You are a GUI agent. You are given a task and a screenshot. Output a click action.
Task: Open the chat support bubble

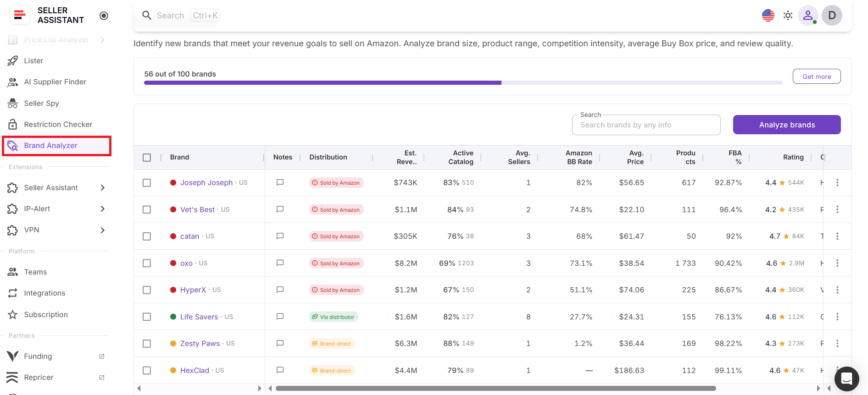click(846, 379)
